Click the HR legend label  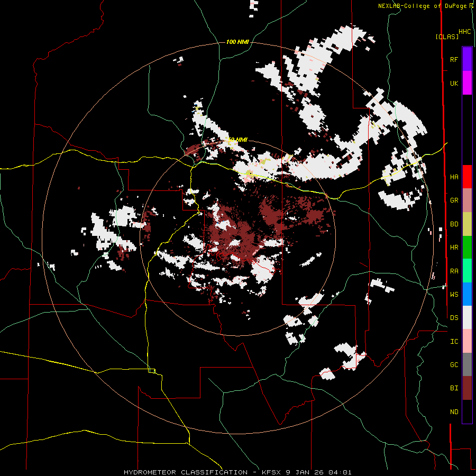click(x=454, y=248)
